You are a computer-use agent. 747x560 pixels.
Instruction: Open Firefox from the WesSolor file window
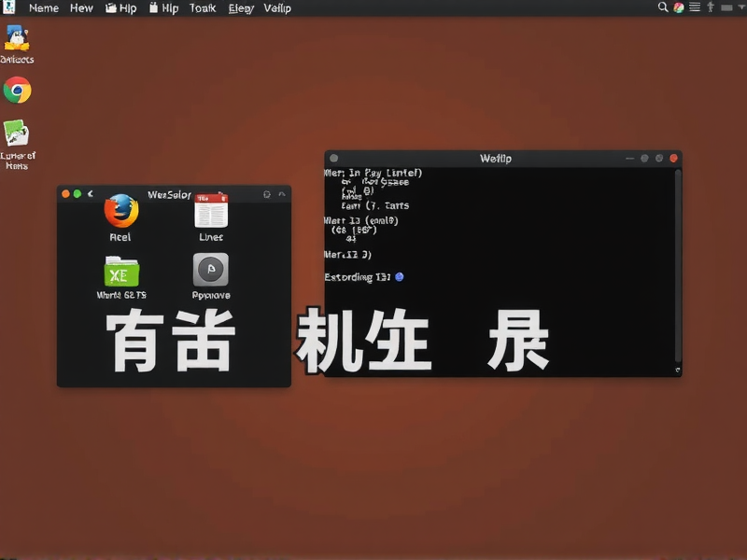(x=120, y=213)
